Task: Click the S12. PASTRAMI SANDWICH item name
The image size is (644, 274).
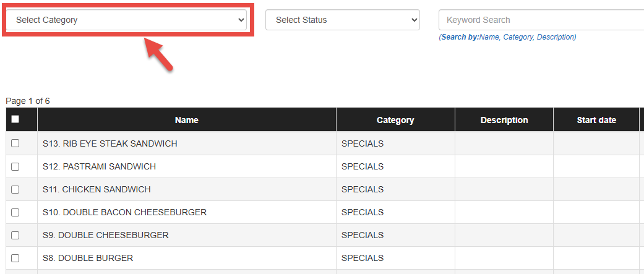Action: pos(99,166)
